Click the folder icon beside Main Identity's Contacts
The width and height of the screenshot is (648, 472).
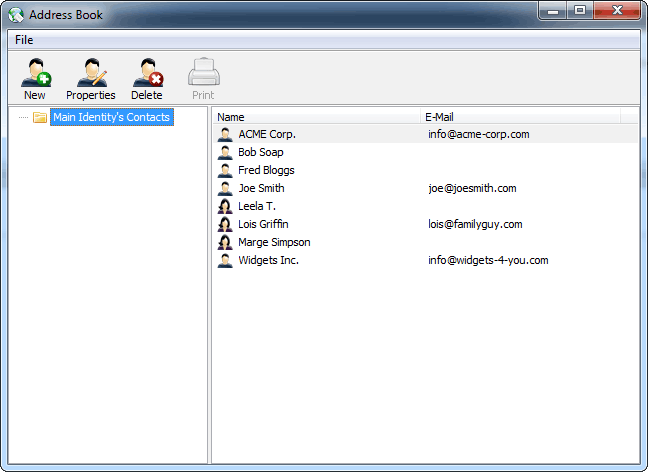point(40,117)
